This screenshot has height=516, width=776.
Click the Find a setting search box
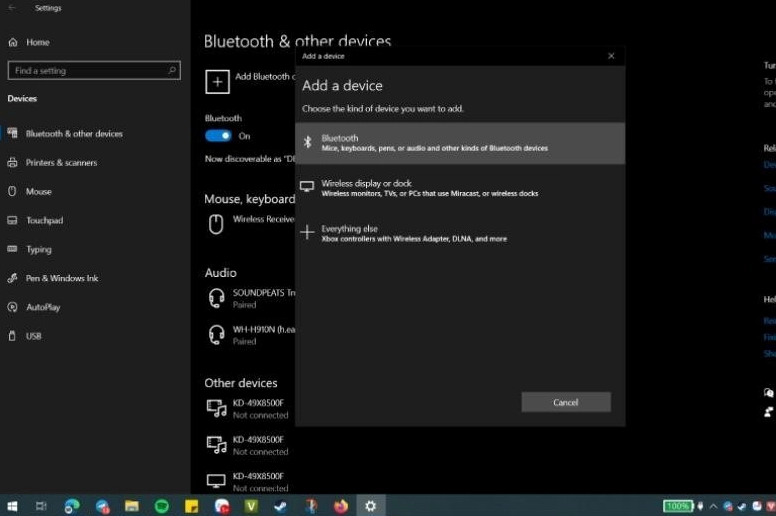94,71
